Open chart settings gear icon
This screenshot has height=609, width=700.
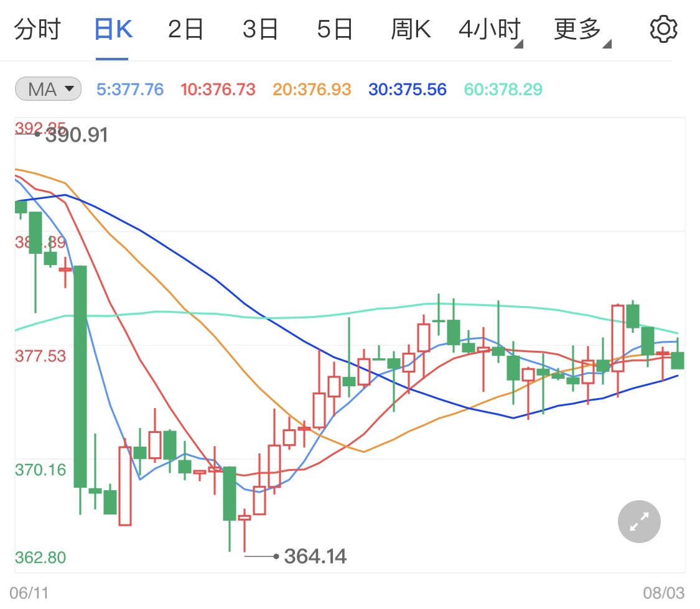tap(663, 29)
